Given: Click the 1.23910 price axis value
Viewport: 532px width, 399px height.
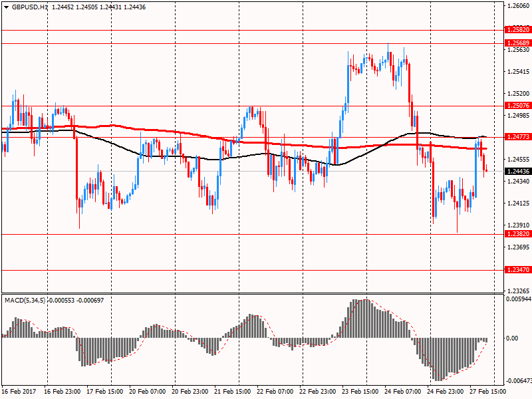Looking at the screenshot, I should coord(519,225).
